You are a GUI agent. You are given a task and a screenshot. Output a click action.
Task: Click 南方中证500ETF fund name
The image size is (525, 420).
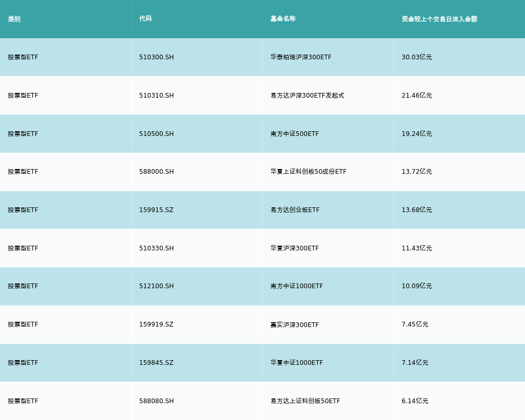(x=295, y=134)
